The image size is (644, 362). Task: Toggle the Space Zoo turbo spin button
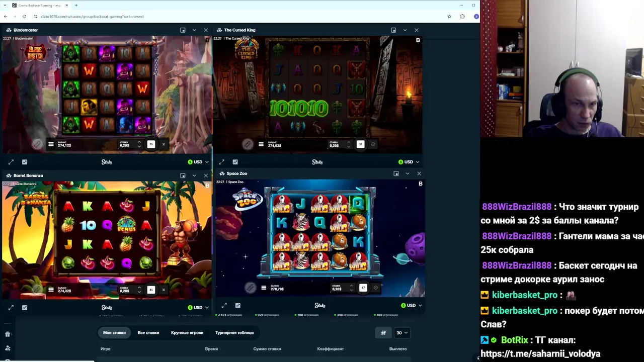tap(250, 288)
